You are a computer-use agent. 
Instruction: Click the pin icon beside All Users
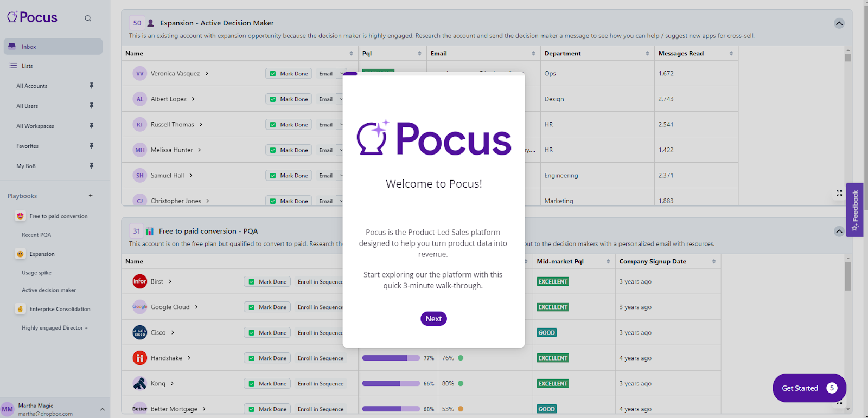tap(92, 106)
